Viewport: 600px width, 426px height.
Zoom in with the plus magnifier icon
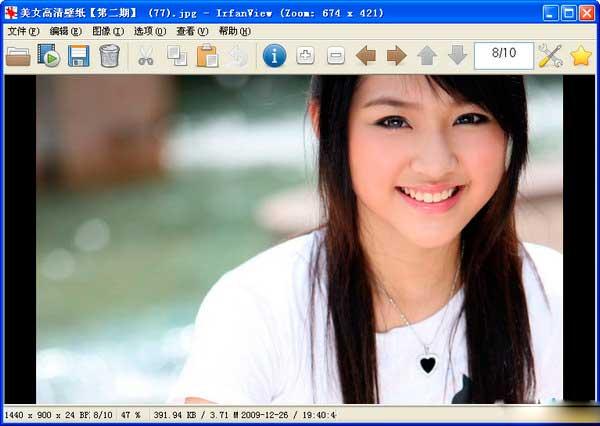point(305,56)
